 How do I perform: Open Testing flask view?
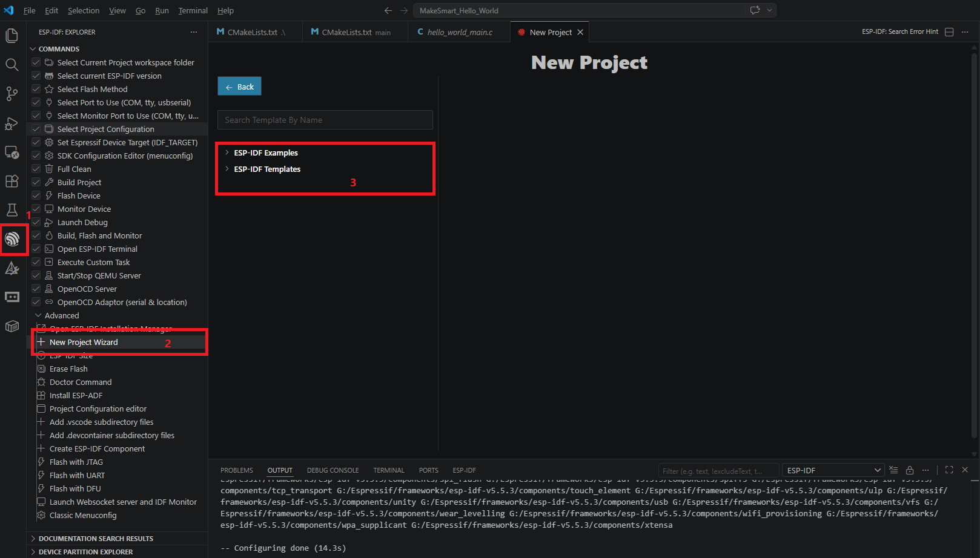(12, 210)
